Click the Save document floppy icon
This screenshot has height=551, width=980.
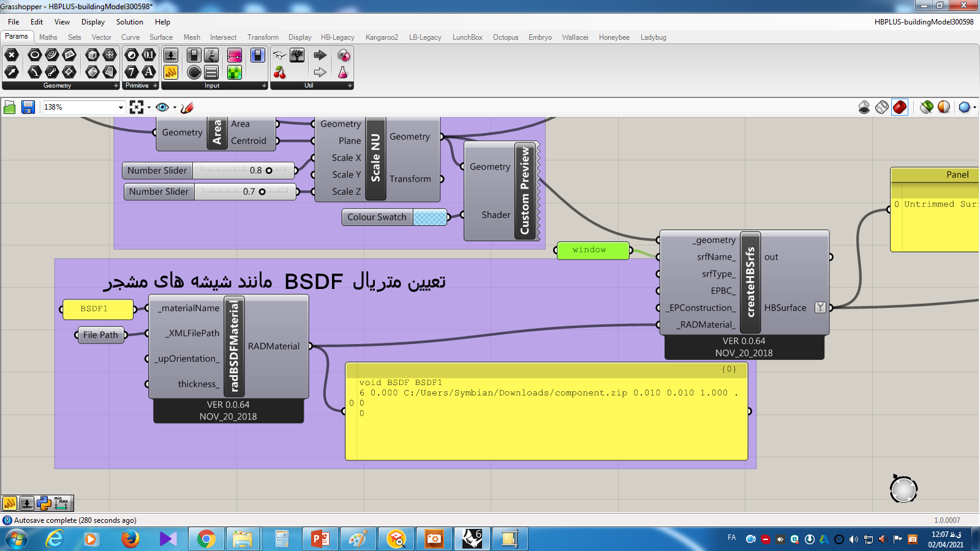pos(28,107)
